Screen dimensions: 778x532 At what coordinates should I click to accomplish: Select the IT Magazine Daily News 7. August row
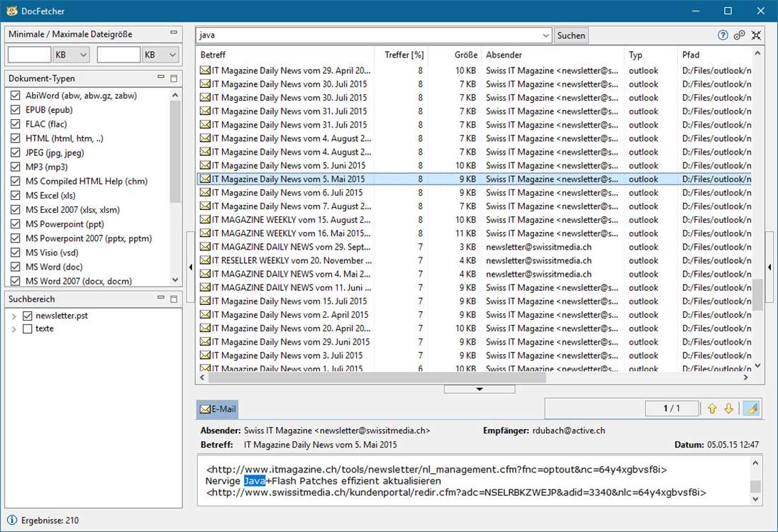point(474,206)
